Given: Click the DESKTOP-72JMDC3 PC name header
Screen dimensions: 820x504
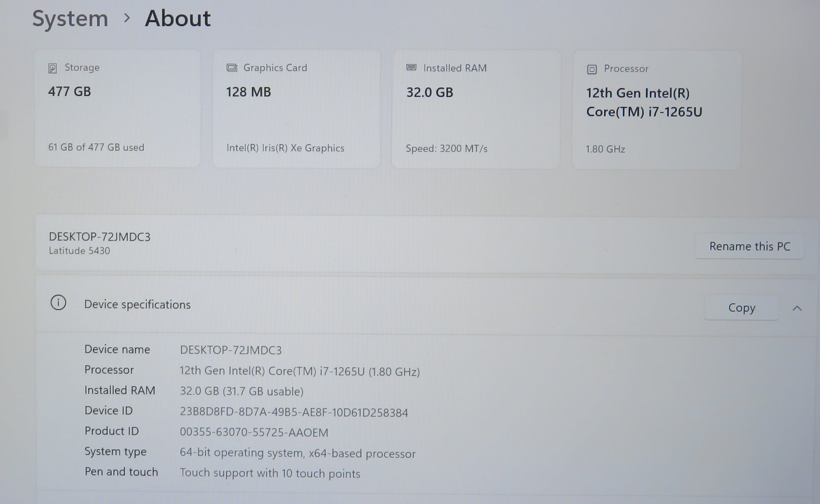Looking at the screenshot, I should pyautogui.click(x=99, y=237).
